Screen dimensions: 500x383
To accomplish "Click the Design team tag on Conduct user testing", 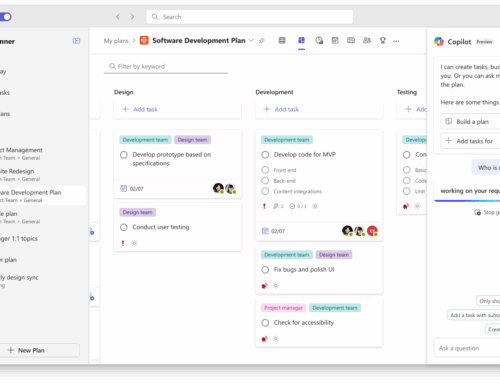I will tap(137, 212).
